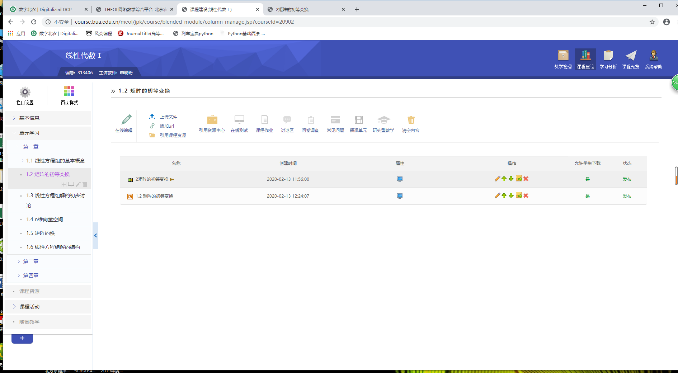The width and height of the screenshot is (678, 373).
Task: Move the second resource row up
Action: click(x=504, y=195)
